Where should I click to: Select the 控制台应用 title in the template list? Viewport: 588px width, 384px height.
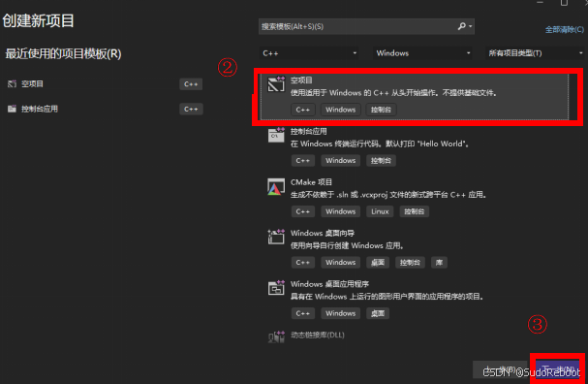click(309, 131)
